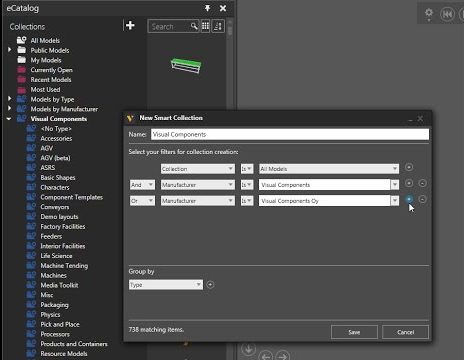Expand the Models by Type collection
The height and width of the screenshot is (360, 464).
(10, 99)
